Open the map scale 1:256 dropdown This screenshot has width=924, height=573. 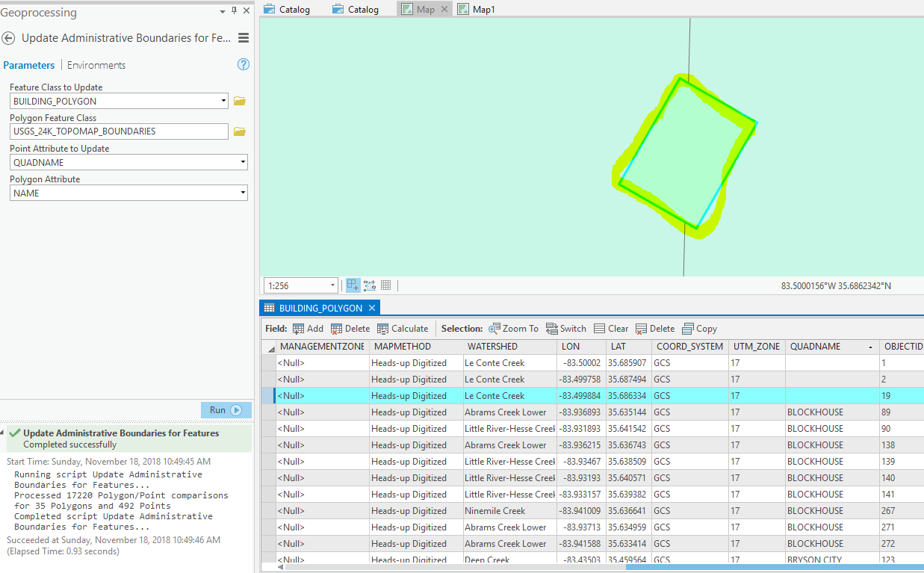tap(332, 285)
